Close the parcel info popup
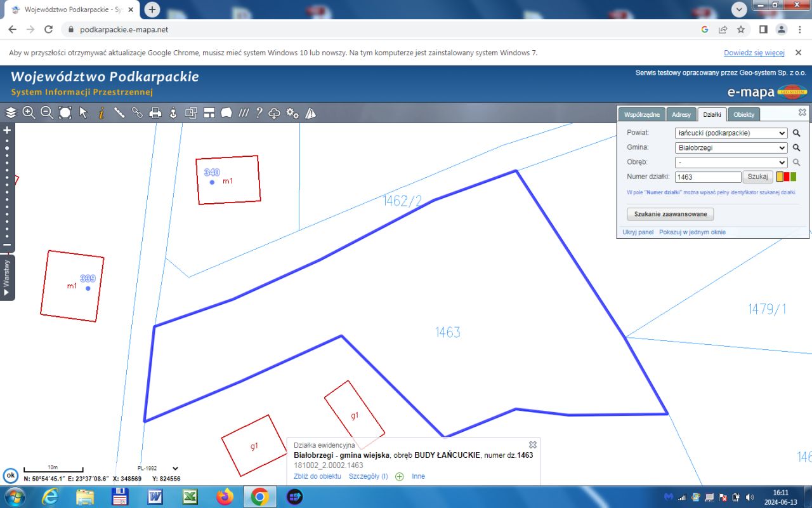The height and width of the screenshot is (508, 812). (x=533, y=444)
